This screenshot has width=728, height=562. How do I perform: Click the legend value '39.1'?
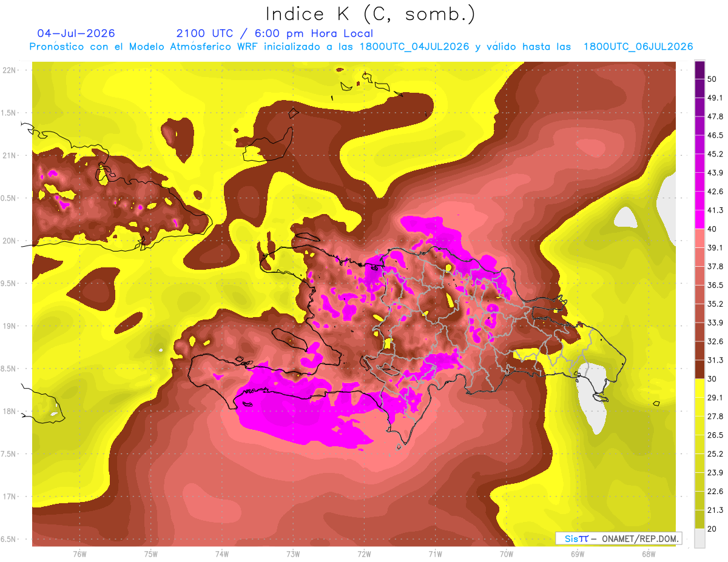pos(716,248)
